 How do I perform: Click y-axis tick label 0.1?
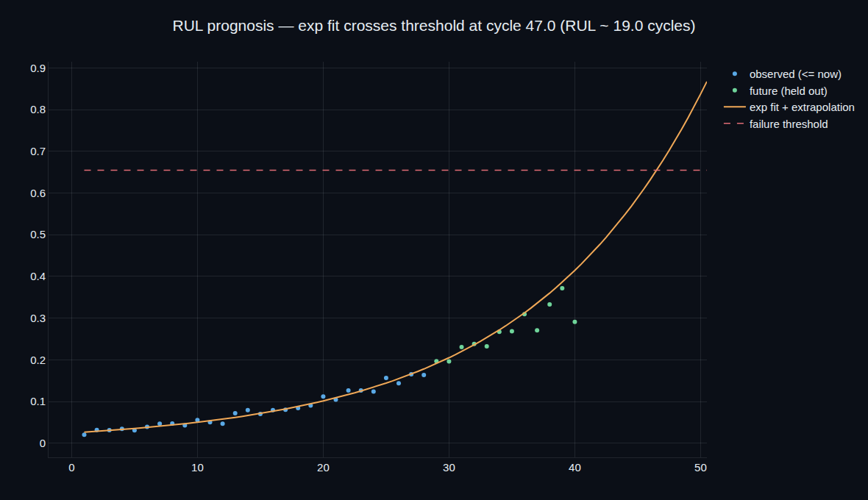coord(38,401)
